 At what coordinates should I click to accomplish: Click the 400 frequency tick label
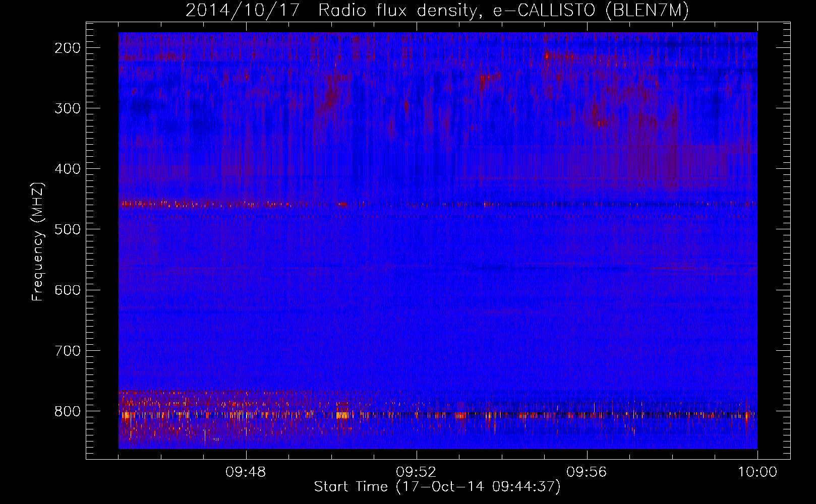[67, 169]
